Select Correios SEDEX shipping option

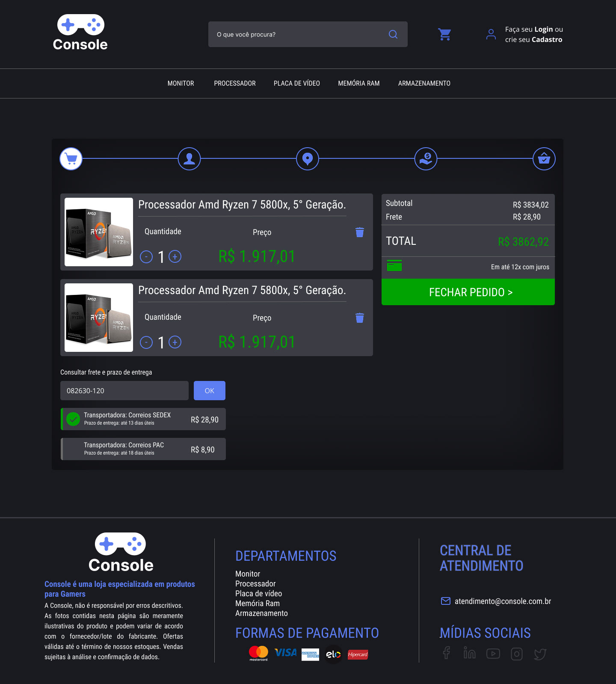click(x=143, y=419)
